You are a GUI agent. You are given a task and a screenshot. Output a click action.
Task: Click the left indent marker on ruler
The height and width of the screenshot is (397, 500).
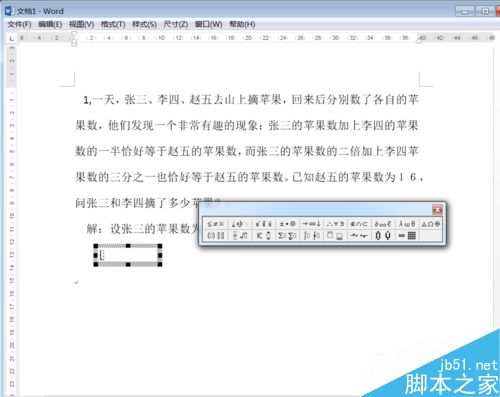[74, 43]
